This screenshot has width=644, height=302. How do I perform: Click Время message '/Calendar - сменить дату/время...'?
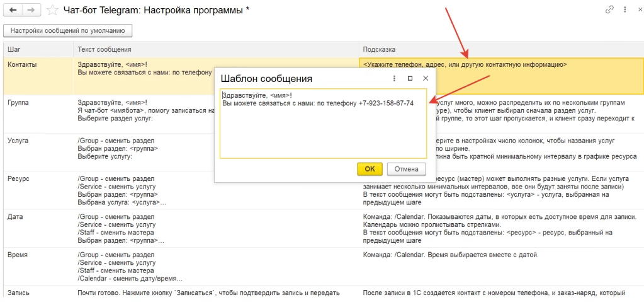pos(130,279)
